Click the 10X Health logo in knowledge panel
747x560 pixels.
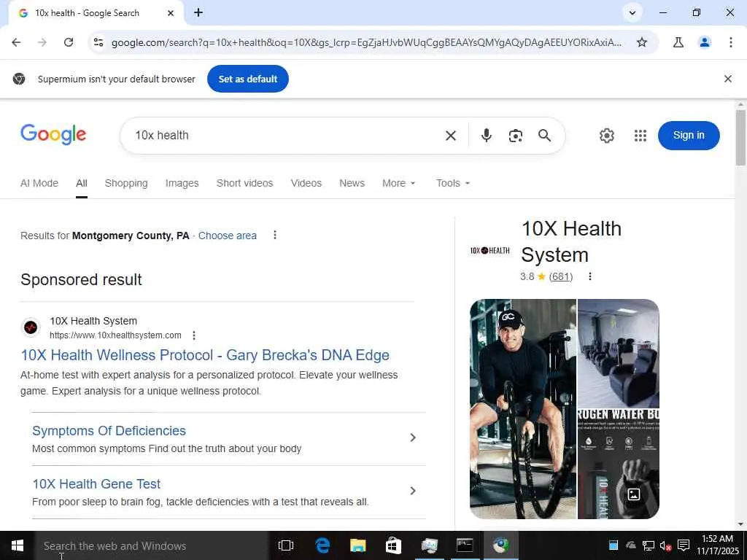(489, 251)
